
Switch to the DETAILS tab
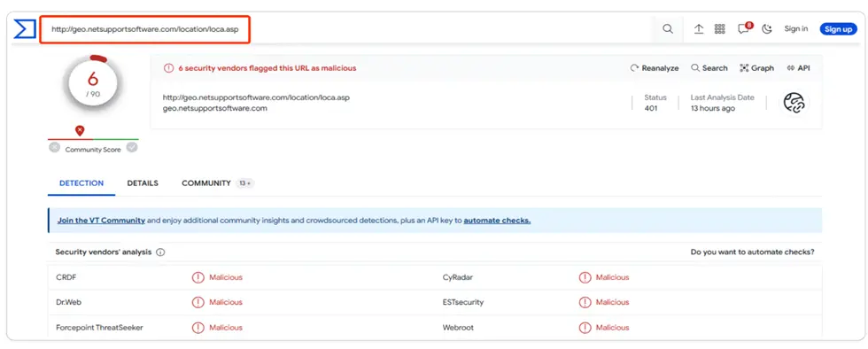tap(143, 183)
